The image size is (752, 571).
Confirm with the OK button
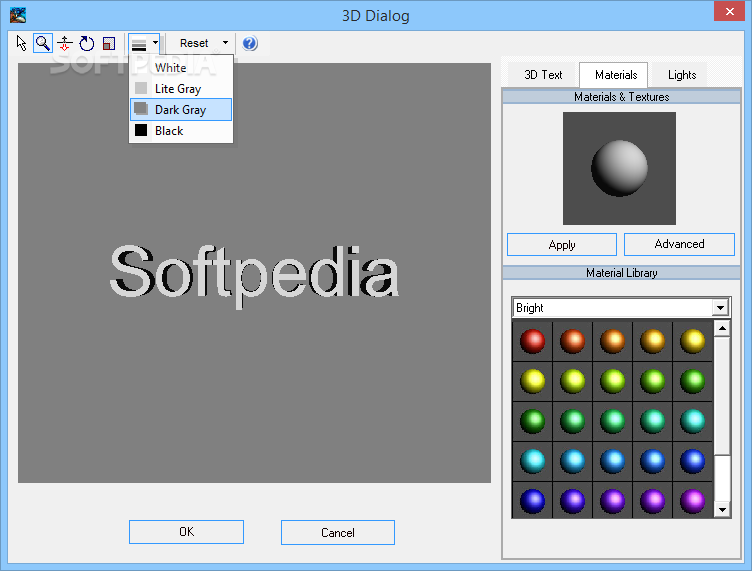coord(186,532)
